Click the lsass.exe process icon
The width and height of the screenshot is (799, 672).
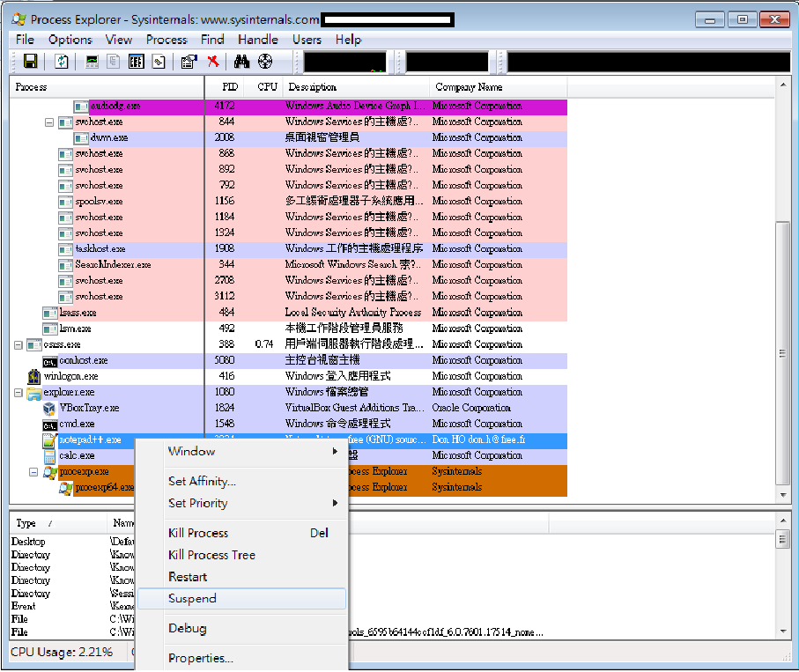pyautogui.click(x=50, y=313)
